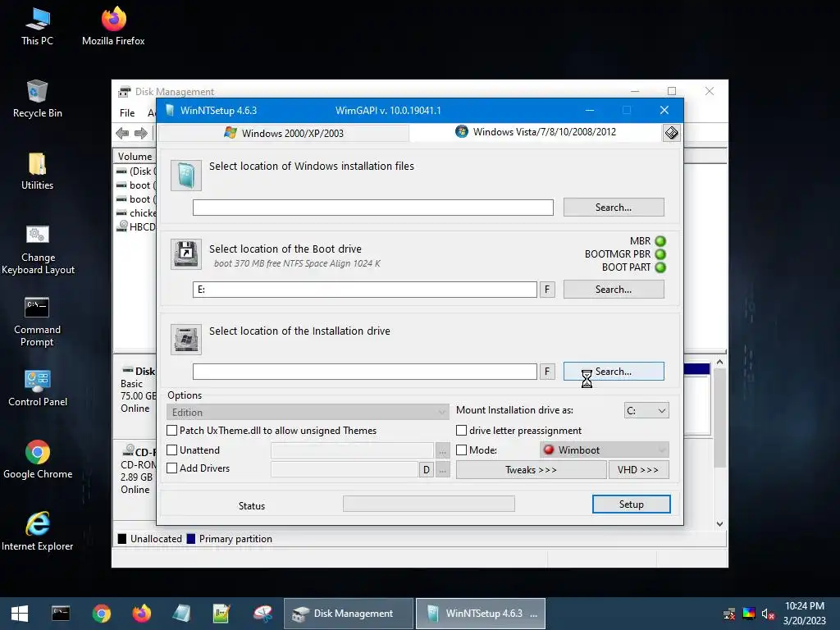Check the Add Drivers option
Screen dimensions: 840x630
pos(172,468)
